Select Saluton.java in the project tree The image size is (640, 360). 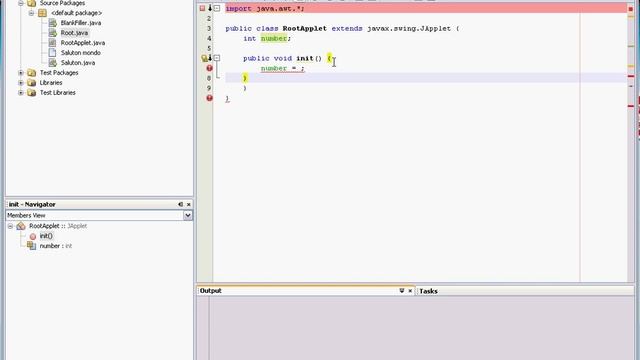pos(78,62)
